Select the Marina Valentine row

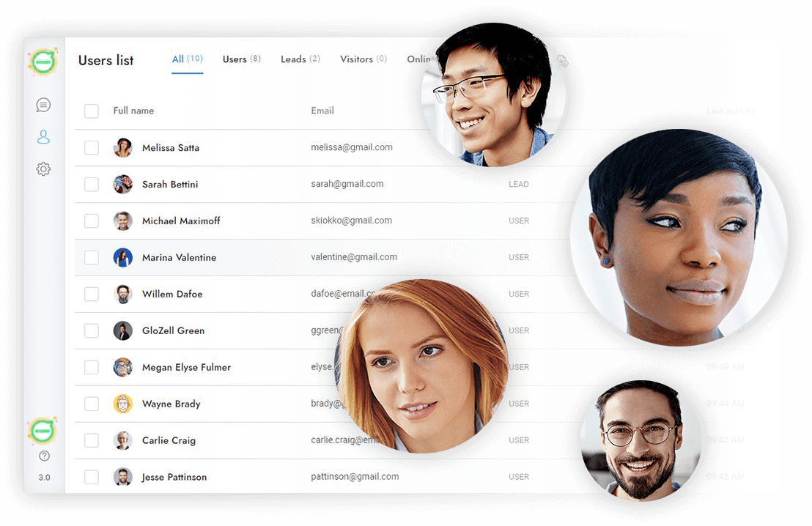pyautogui.click(x=220, y=257)
